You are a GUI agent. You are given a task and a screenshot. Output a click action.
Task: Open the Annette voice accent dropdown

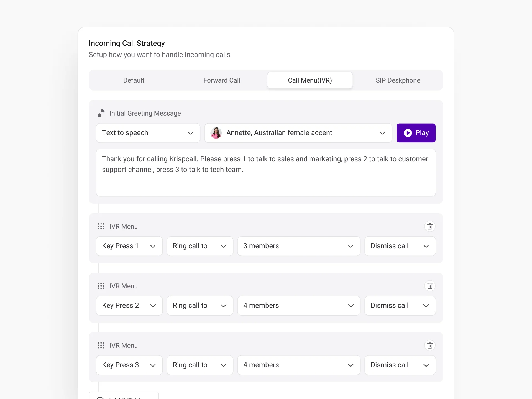click(x=298, y=133)
